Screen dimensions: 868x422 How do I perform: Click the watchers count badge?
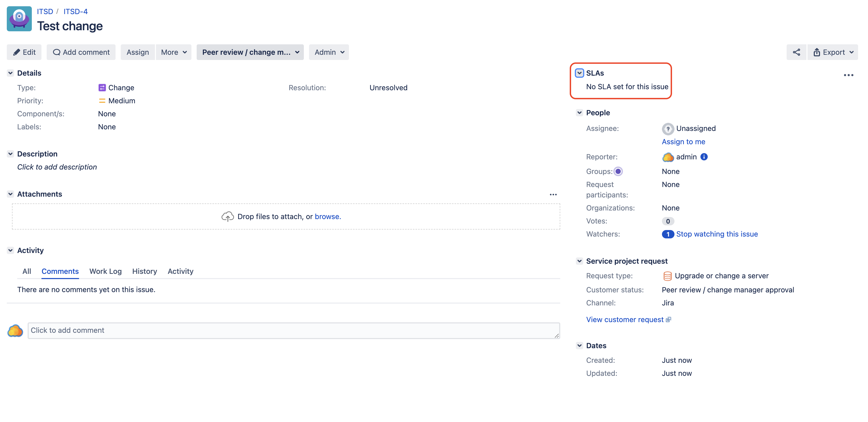tap(667, 234)
